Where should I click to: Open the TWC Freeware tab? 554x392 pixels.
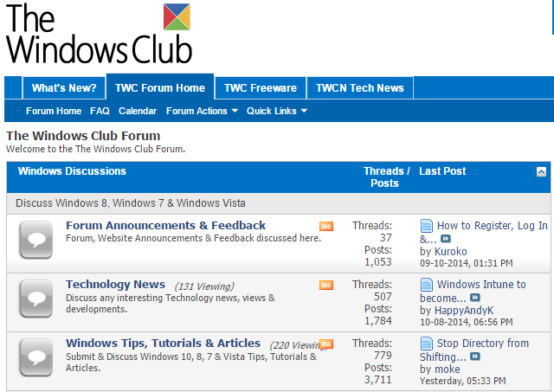pyautogui.click(x=261, y=88)
